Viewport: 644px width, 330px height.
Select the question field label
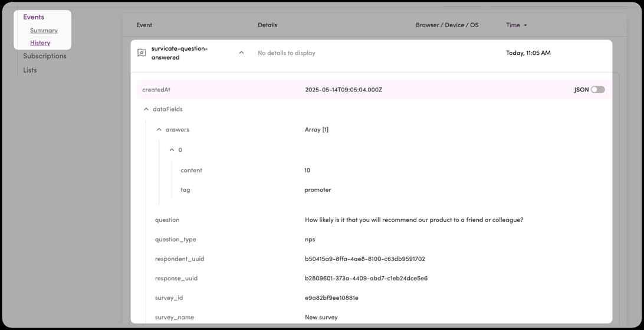(167, 220)
